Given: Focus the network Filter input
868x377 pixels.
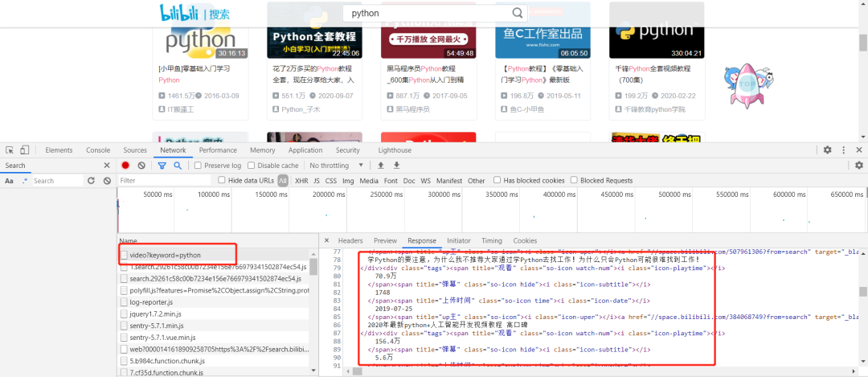Looking at the screenshot, I should pos(165,181).
